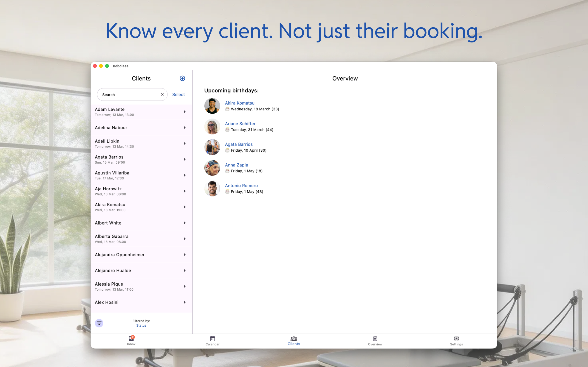588x367 pixels.
Task: Open Ariane Schiffer's profile link
Action: (240, 124)
